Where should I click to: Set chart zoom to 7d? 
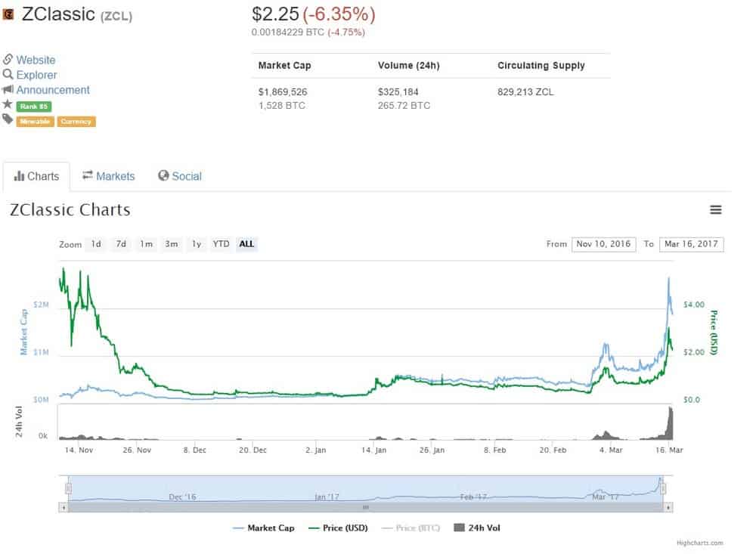pyautogui.click(x=121, y=244)
